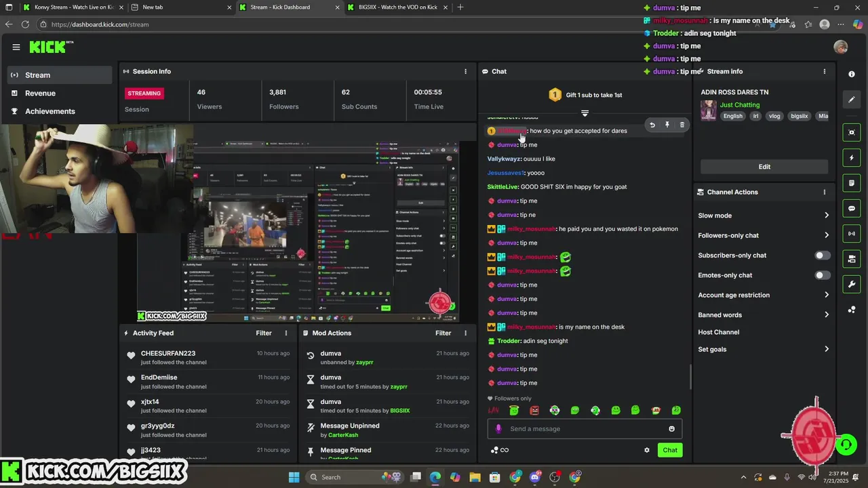Open Session Info panel options menu
The image size is (868, 488).
[465, 71]
